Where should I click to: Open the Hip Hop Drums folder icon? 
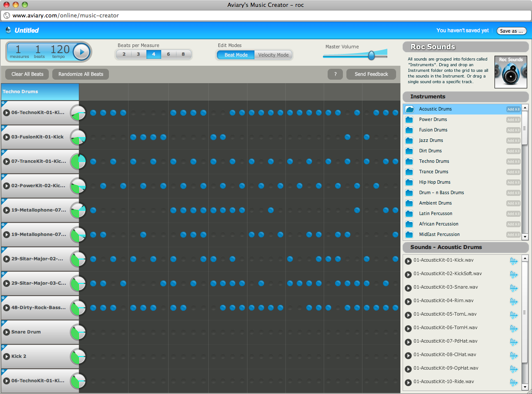[409, 182]
